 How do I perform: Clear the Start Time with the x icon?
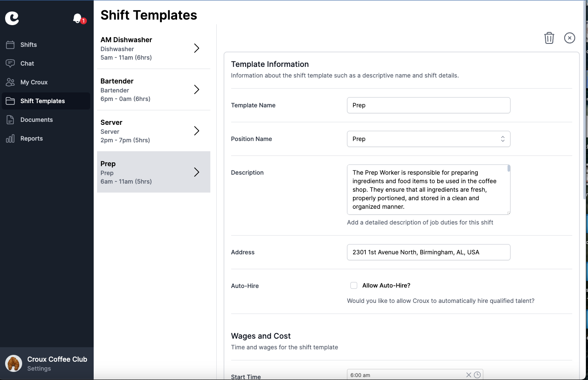[x=469, y=374]
